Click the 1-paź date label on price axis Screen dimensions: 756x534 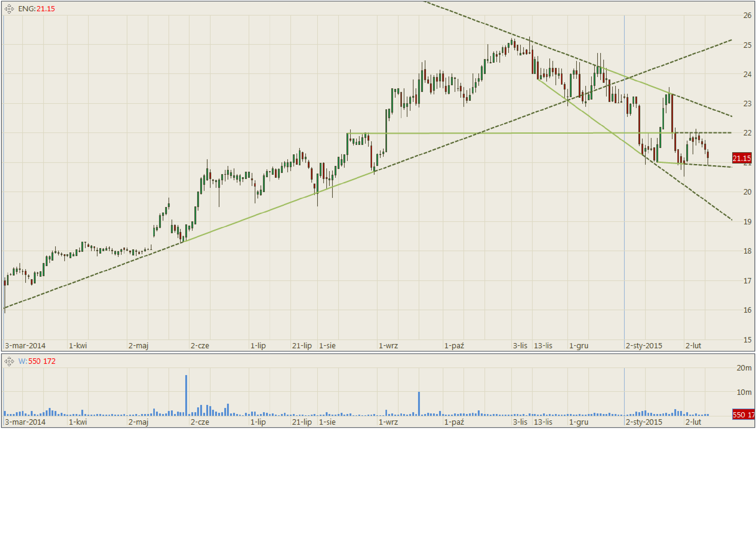tap(454, 346)
